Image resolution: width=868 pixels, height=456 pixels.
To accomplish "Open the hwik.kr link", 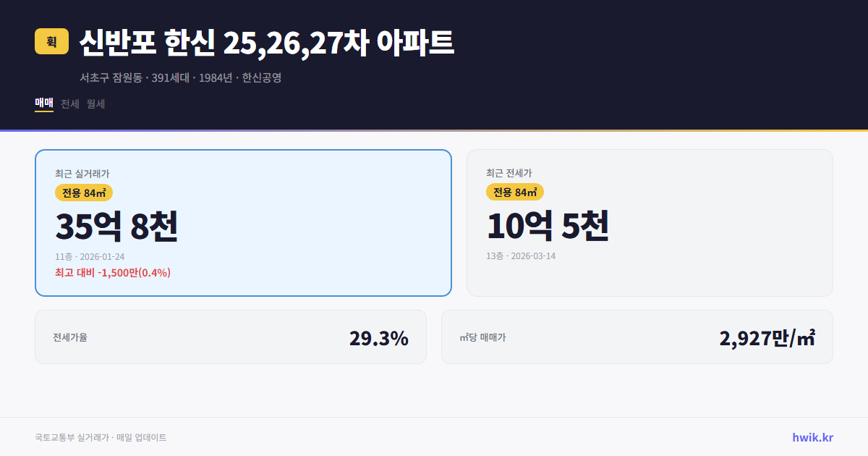I will [812, 437].
